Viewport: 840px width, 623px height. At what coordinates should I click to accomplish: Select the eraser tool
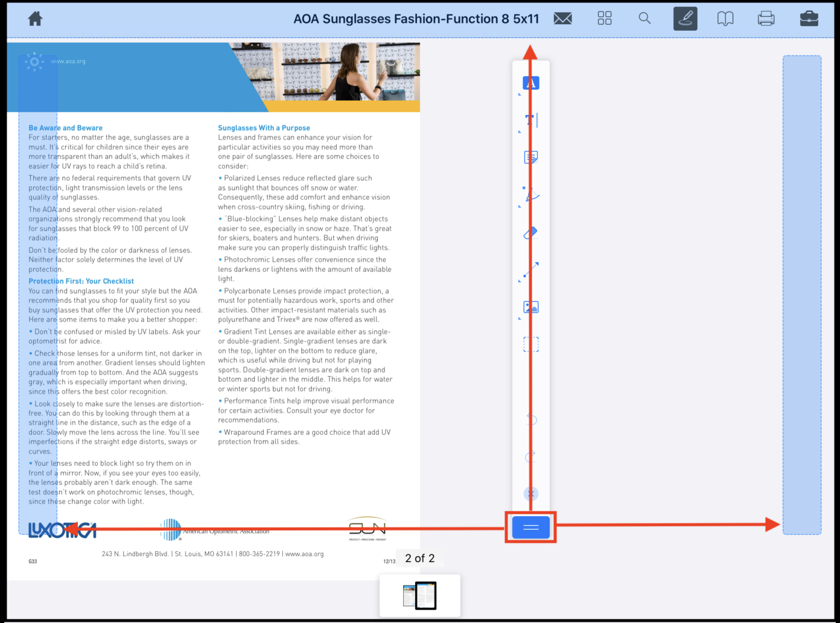pos(530,233)
